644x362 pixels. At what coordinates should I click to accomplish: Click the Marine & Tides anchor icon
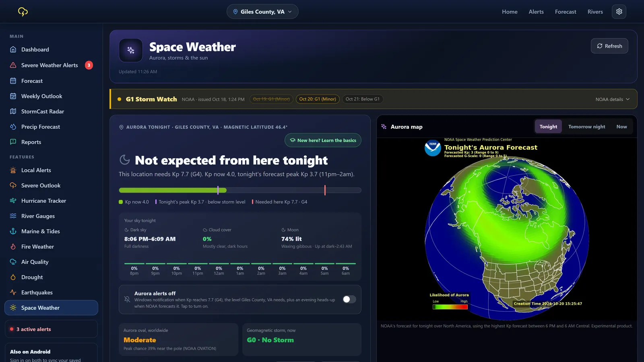tap(13, 231)
